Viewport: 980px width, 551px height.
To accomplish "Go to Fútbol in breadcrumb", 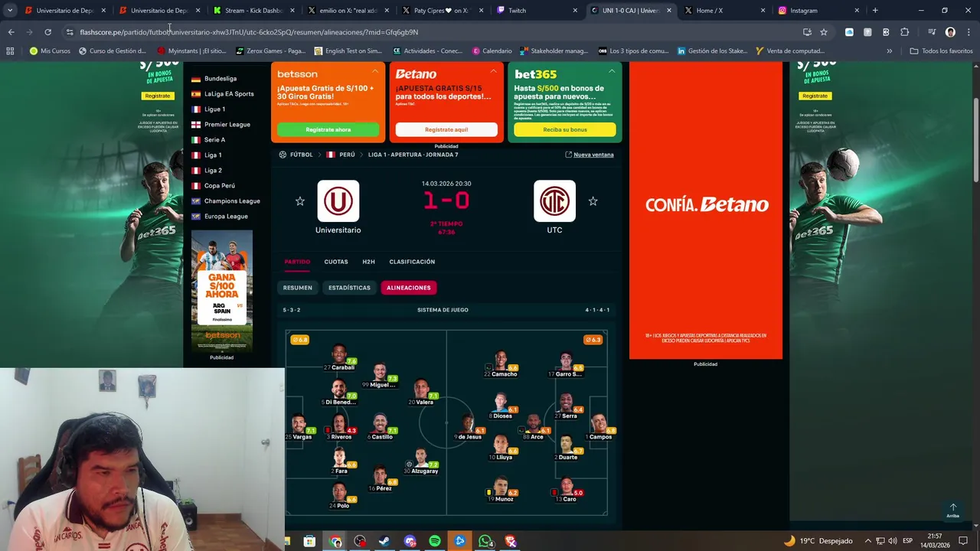I will point(301,155).
